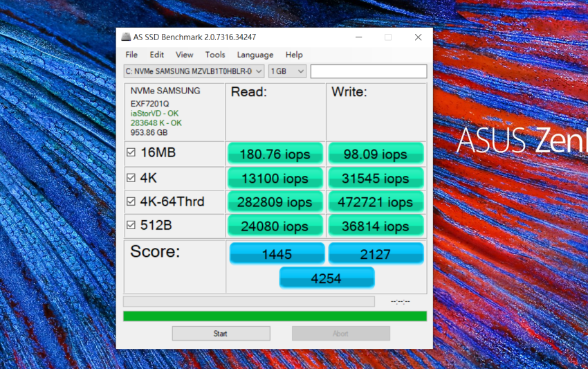588x369 pixels.
Task: Click the 16MB read result 180.76 iops
Action: 275,154
